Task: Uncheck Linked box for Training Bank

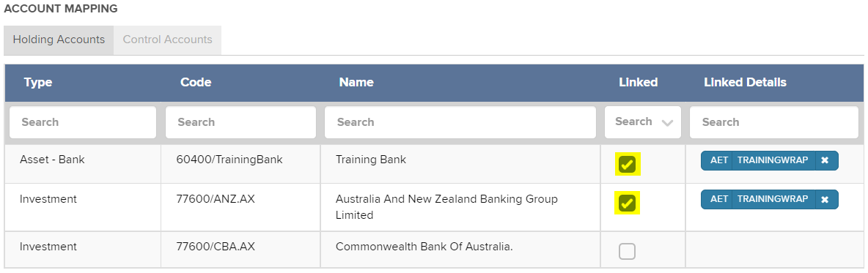Action: pyautogui.click(x=627, y=164)
